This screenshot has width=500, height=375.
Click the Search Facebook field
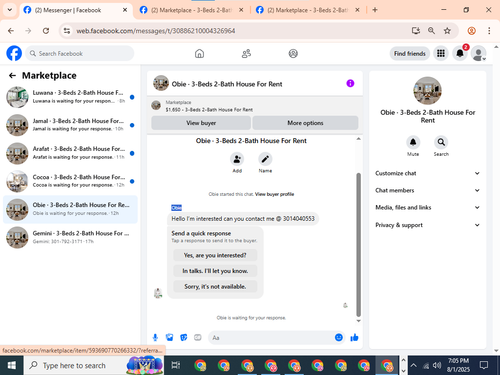click(80, 53)
